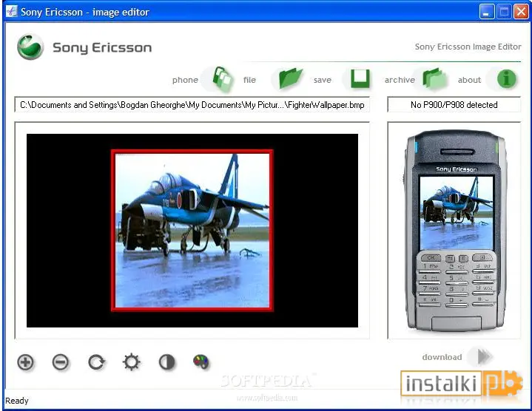Click the "save" label
Viewport: 532px width, 411px height.
point(323,80)
